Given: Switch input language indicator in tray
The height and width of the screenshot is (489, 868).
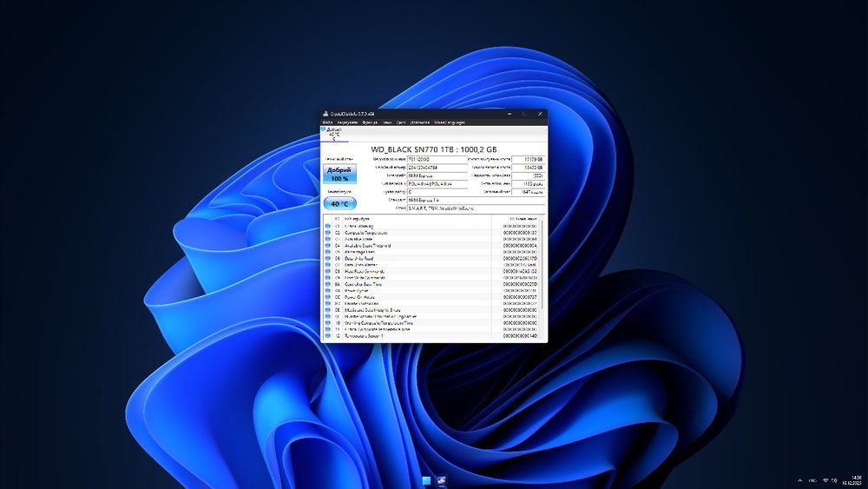Looking at the screenshot, I should [x=812, y=480].
